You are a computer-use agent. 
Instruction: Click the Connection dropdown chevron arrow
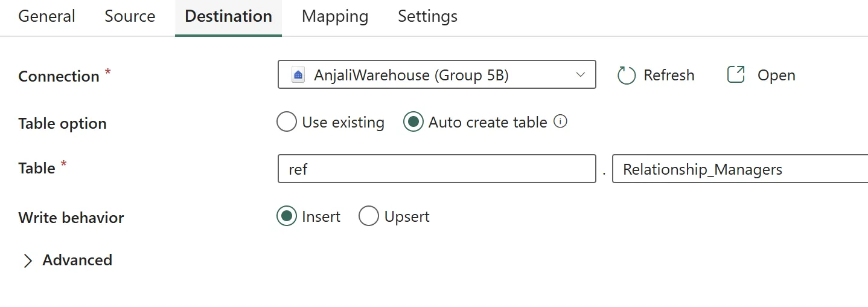(581, 75)
